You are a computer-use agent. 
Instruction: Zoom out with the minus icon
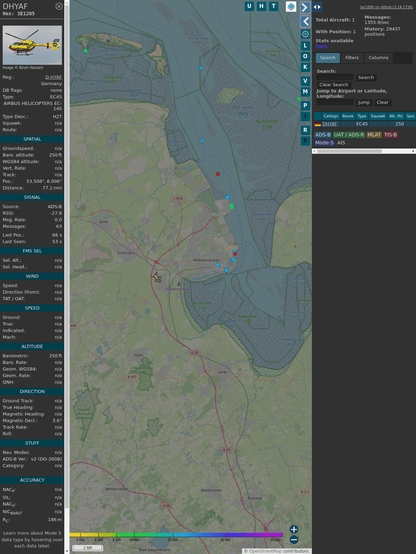coord(294,540)
